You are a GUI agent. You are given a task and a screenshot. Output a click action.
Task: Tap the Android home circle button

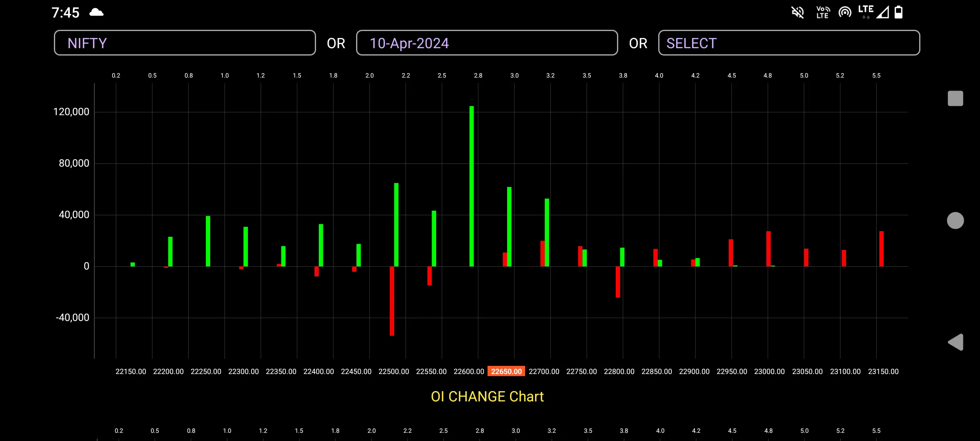coord(955,220)
